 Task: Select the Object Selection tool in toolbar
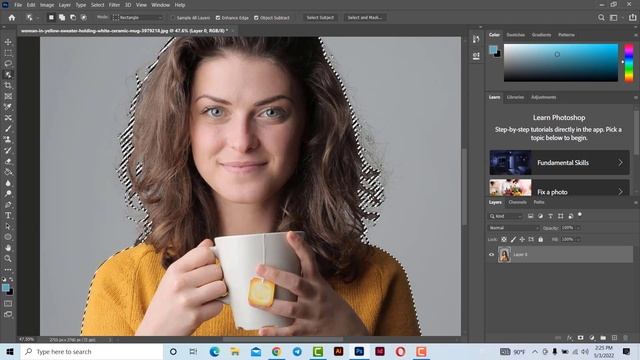[x=8, y=75]
